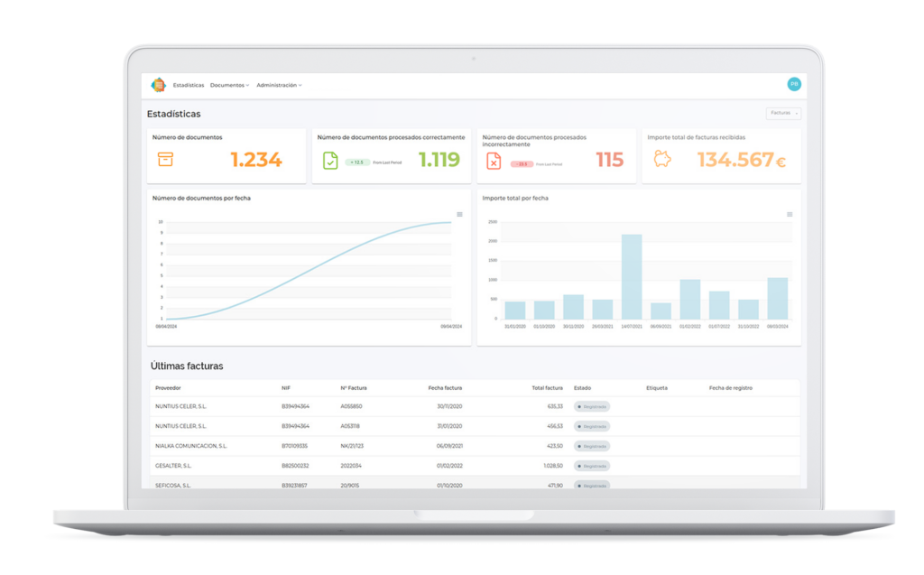Click the PB user avatar icon
This screenshot has height=575, width=924.
click(793, 84)
